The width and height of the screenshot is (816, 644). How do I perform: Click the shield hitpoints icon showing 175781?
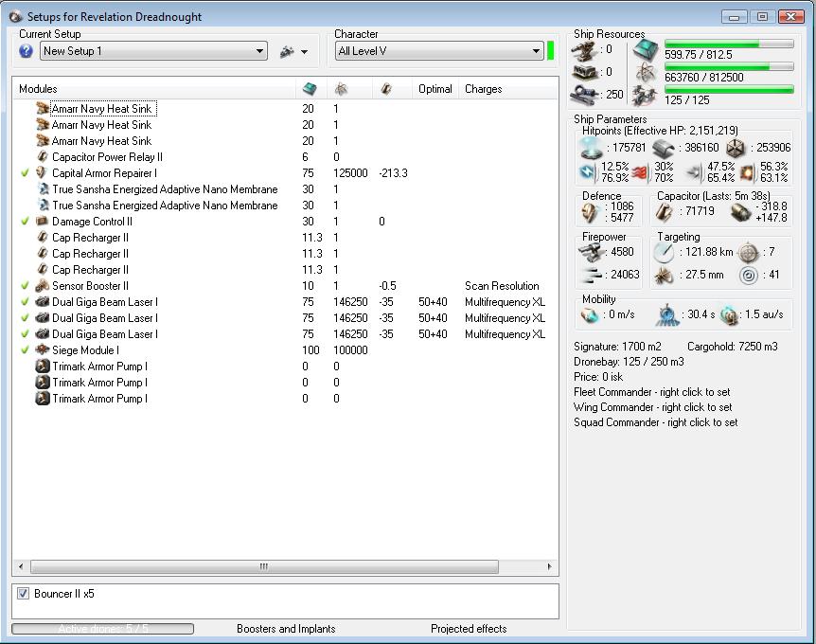(591, 148)
